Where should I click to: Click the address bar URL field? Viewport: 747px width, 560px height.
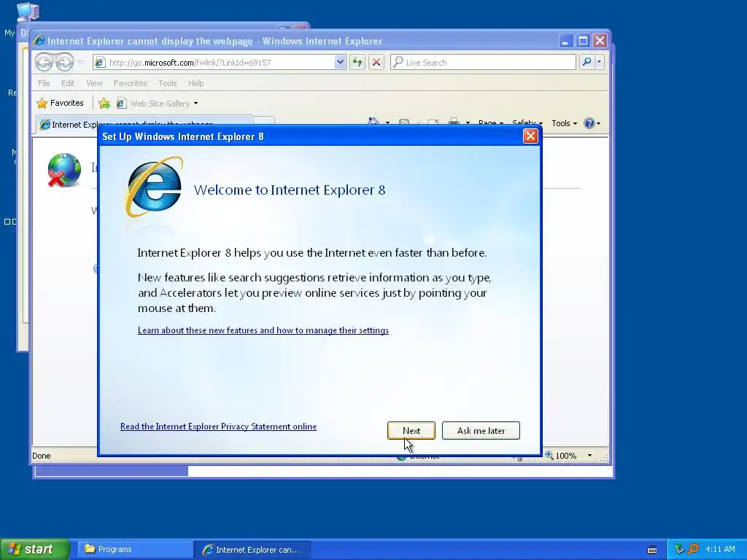[x=220, y=63]
